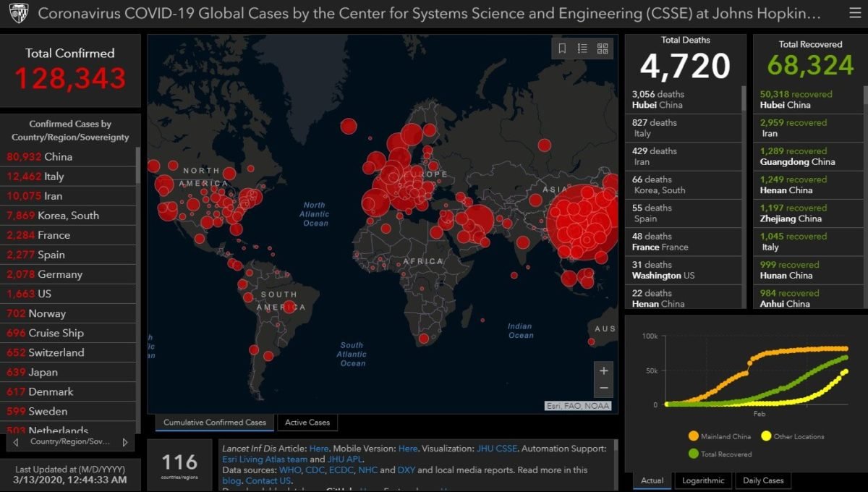
Task: Zoom out with the map minus button
Action: [x=604, y=389]
